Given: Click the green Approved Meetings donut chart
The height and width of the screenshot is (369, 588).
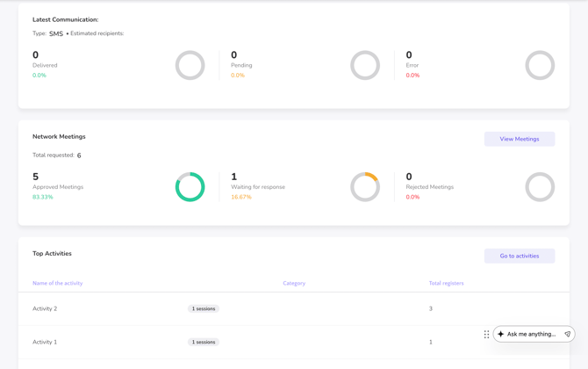Looking at the screenshot, I should point(190,187).
